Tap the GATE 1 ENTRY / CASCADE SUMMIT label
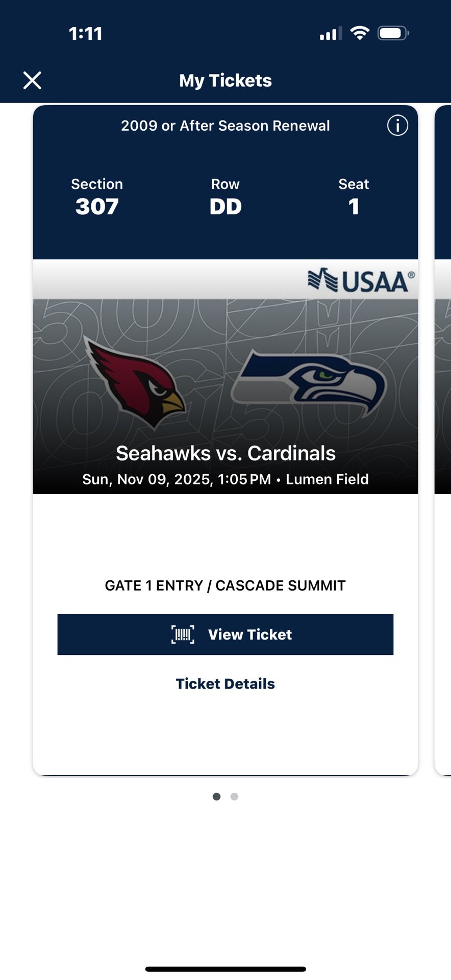 pos(225,585)
